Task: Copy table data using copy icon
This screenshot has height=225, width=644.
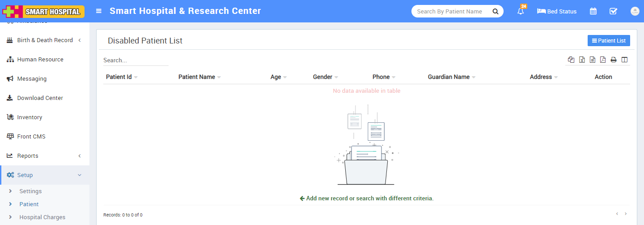Action: pos(571,60)
